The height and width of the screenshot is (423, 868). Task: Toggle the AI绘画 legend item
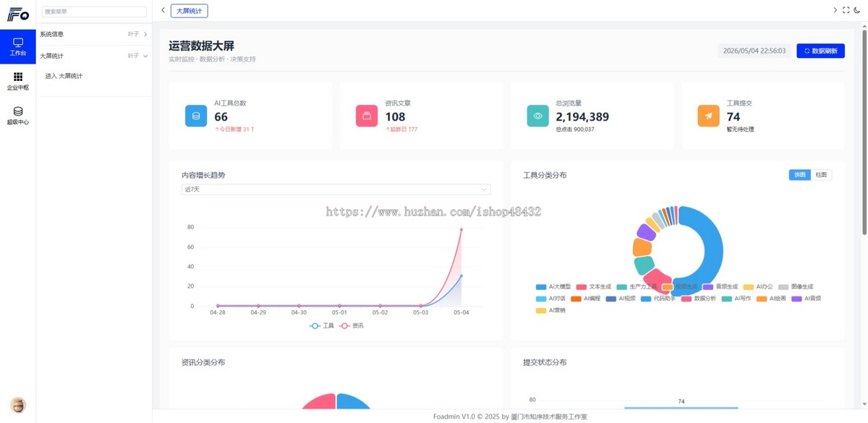tap(772, 299)
